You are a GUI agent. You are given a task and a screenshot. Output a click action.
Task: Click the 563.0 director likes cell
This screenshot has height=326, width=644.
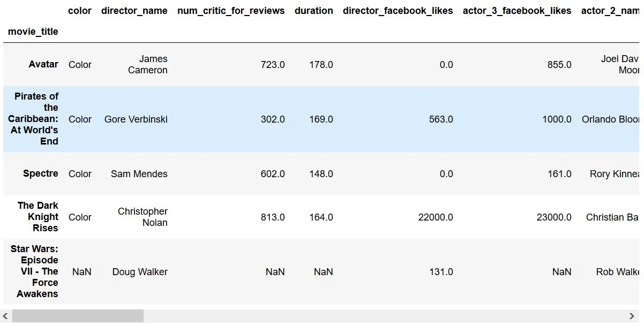pyautogui.click(x=441, y=119)
